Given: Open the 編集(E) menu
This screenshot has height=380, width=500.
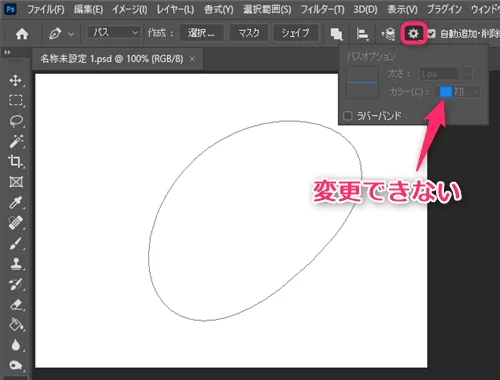Looking at the screenshot, I should click(x=88, y=9).
